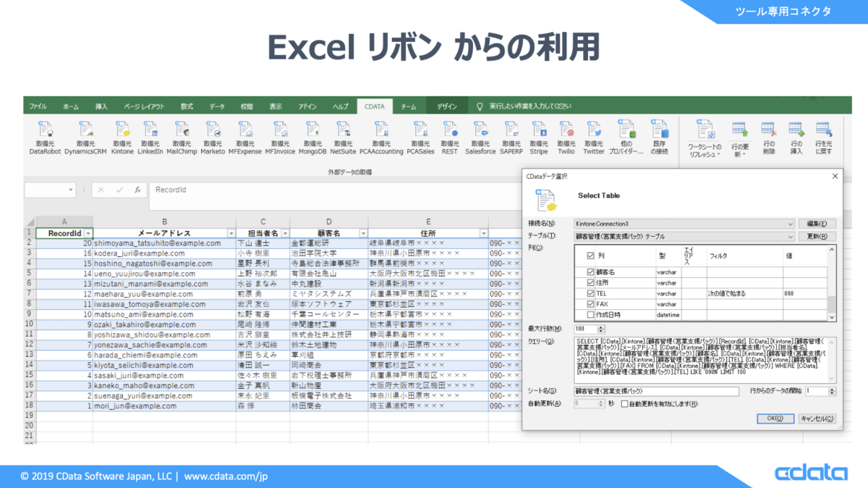Screen dimensions: 868x488
Task: Open RecordId column filter dropdown
Action: (x=88, y=233)
